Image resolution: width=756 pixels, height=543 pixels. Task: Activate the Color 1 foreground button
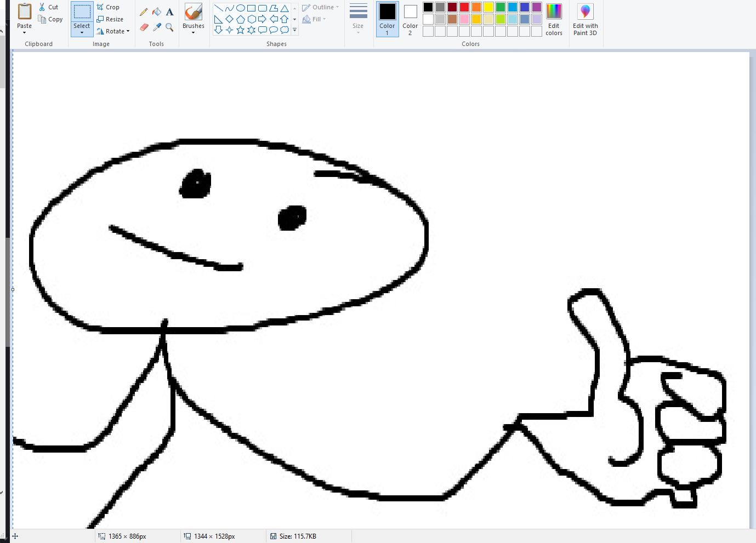point(388,19)
